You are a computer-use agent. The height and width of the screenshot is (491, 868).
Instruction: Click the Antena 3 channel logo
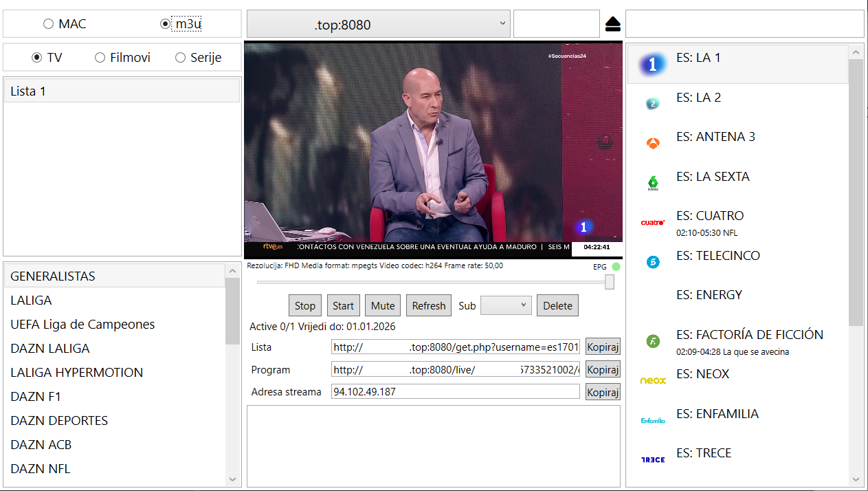[653, 143]
